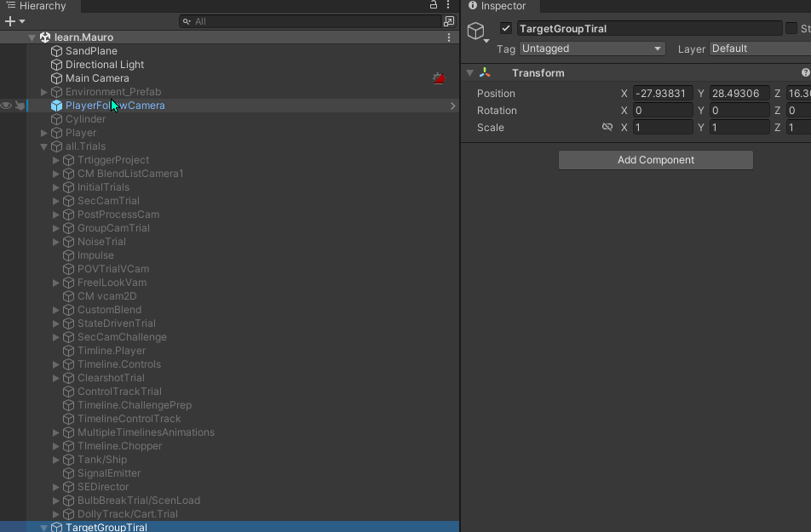Screen dimensions: 811x532
Task: Click the lock icon in the Hierarchy header
Action: (x=433, y=5)
